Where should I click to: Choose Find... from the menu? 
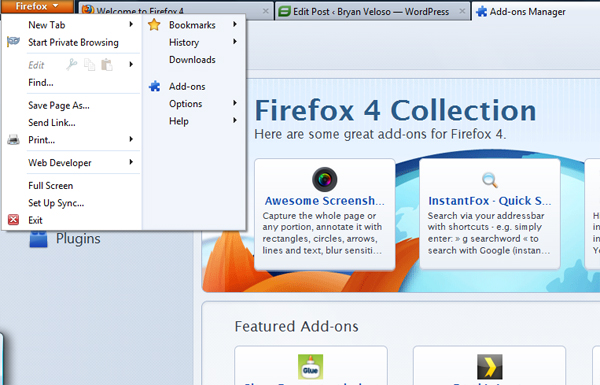click(x=41, y=83)
